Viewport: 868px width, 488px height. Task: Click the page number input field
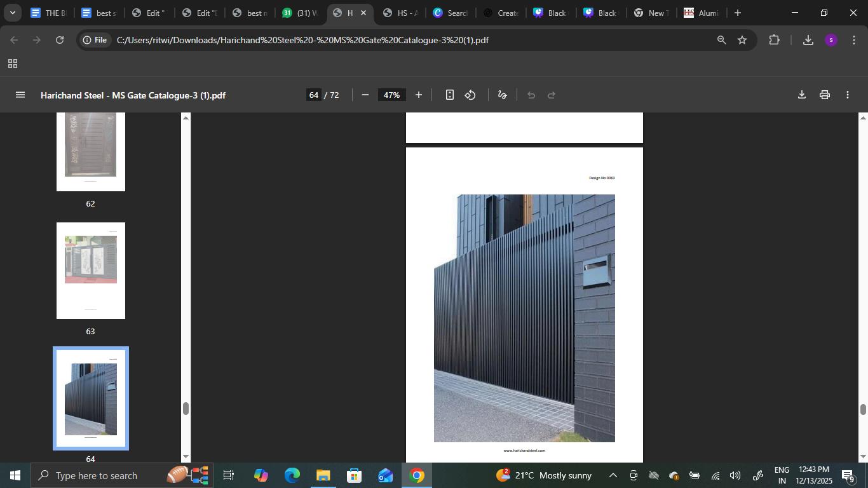click(313, 95)
